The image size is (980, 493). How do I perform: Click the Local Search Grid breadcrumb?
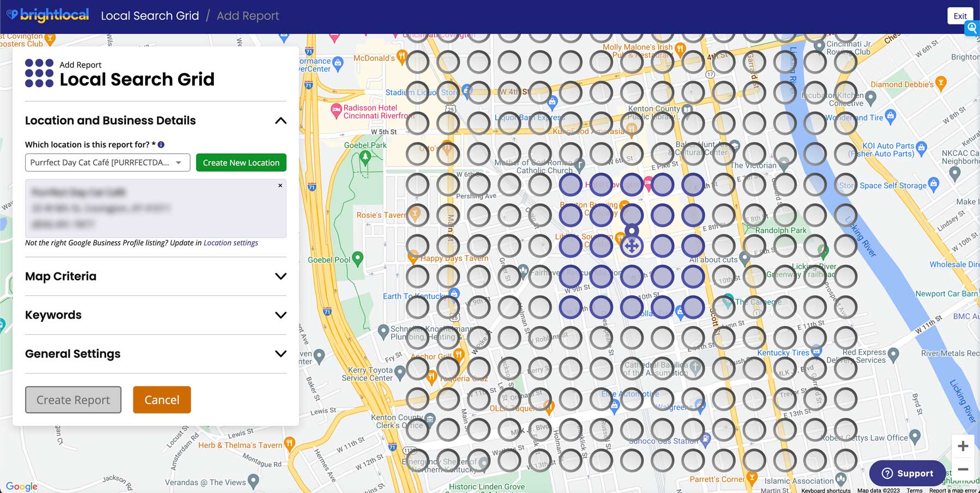149,15
